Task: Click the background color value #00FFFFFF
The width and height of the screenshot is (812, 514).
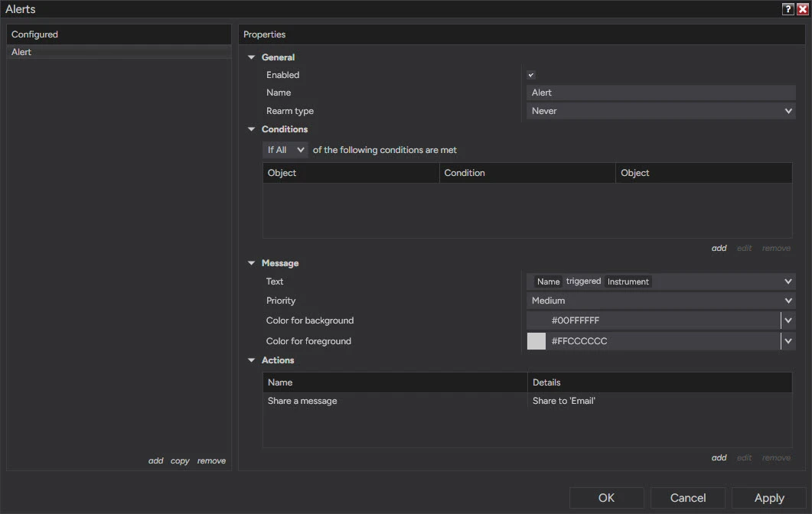Action: pos(575,320)
